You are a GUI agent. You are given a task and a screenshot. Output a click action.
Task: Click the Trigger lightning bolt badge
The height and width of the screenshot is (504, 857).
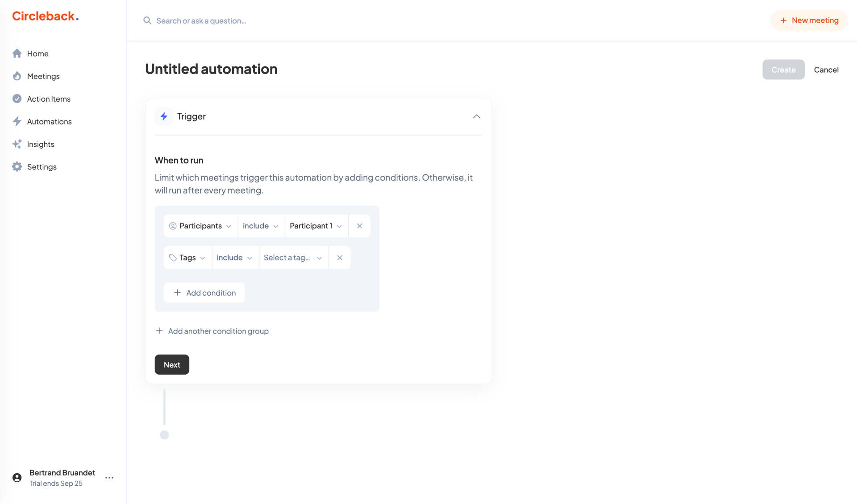point(164,116)
